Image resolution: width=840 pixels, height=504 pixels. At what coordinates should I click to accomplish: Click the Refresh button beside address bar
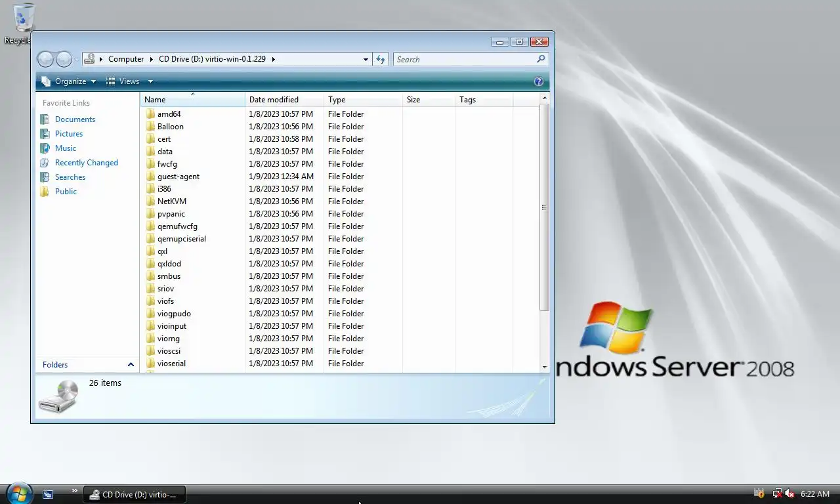pyautogui.click(x=381, y=59)
